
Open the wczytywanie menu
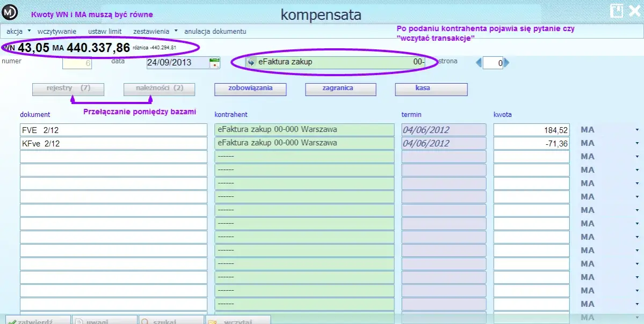[57, 31]
